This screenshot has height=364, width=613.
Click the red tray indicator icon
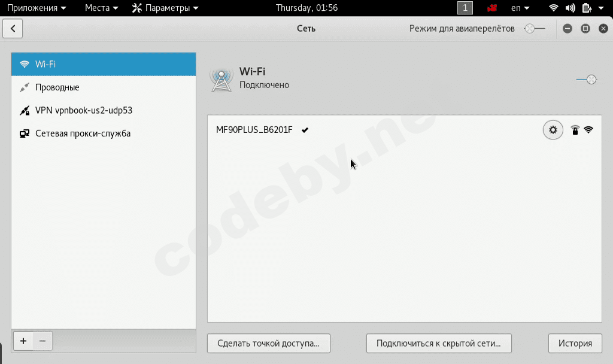pos(492,8)
